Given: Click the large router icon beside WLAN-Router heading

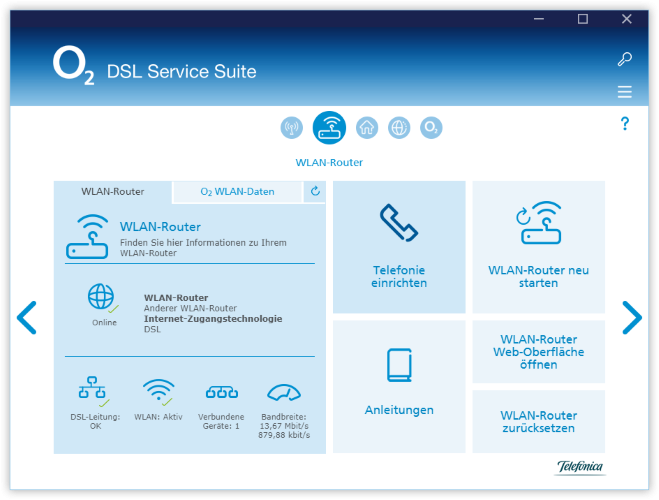Looking at the screenshot, I should point(87,237).
